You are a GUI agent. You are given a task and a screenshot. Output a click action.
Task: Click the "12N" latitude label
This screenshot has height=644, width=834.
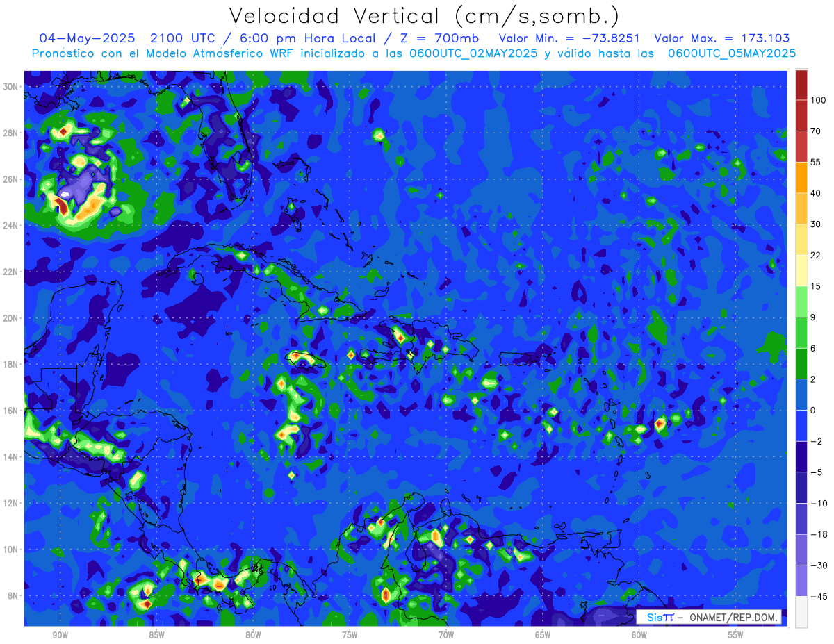(x=11, y=503)
